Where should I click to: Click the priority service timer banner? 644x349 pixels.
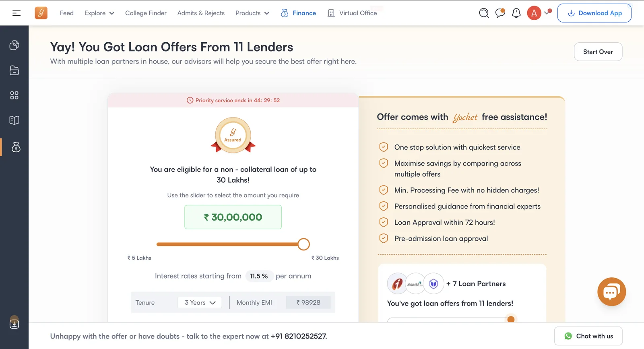[x=233, y=100]
